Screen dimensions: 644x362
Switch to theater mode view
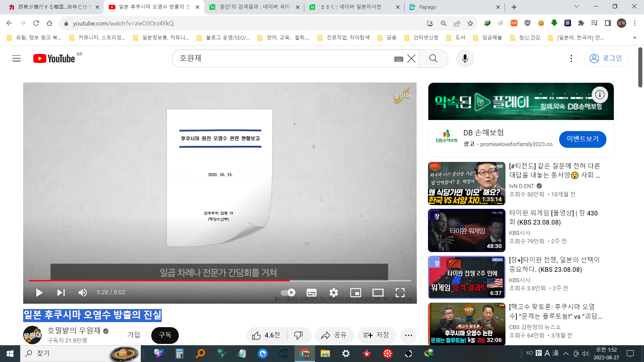click(x=378, y=293)
